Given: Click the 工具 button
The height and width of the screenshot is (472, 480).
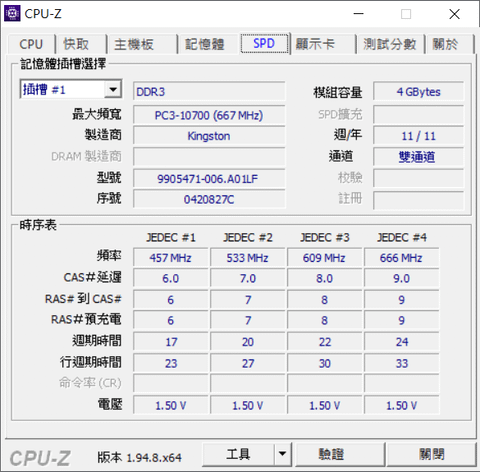Looking at the screenshot, I should tap(238, 454).
